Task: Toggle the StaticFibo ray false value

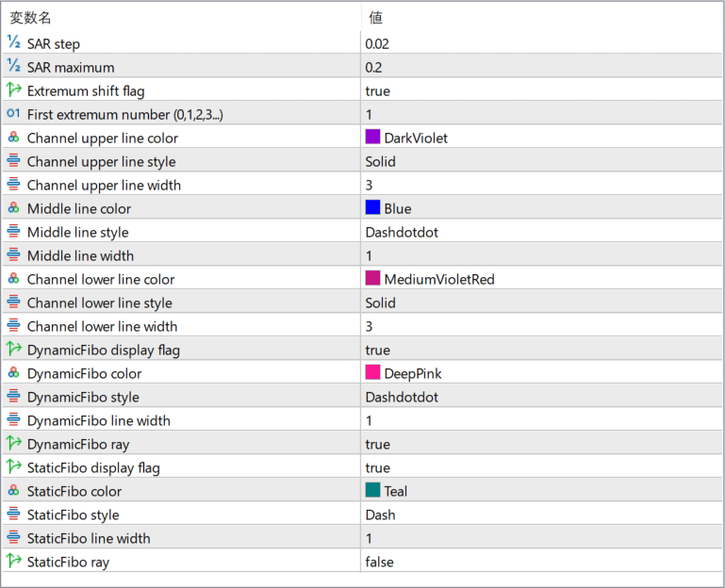Action: coord(379,562)
